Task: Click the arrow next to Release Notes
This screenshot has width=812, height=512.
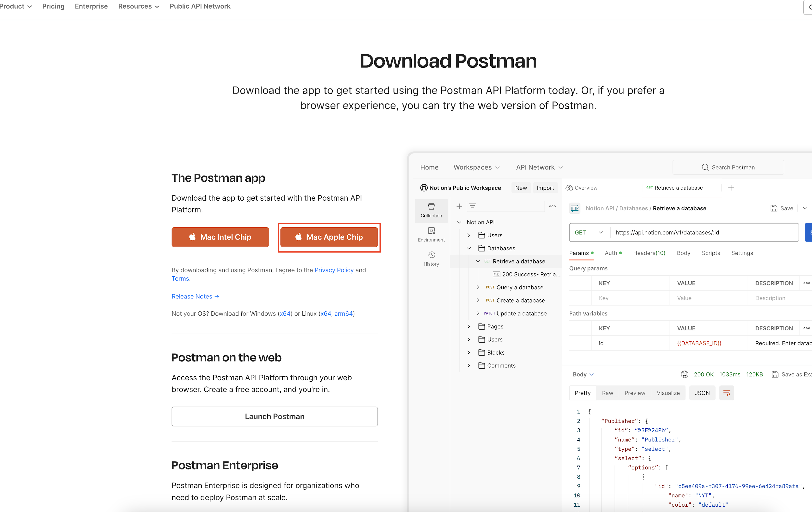Action: (x=217, y=296)
